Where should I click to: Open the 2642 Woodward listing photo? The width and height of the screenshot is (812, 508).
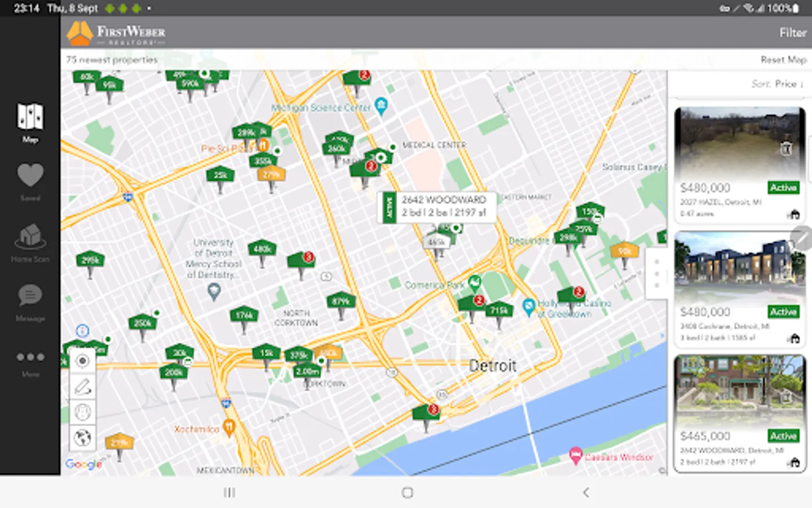point(739,391)
